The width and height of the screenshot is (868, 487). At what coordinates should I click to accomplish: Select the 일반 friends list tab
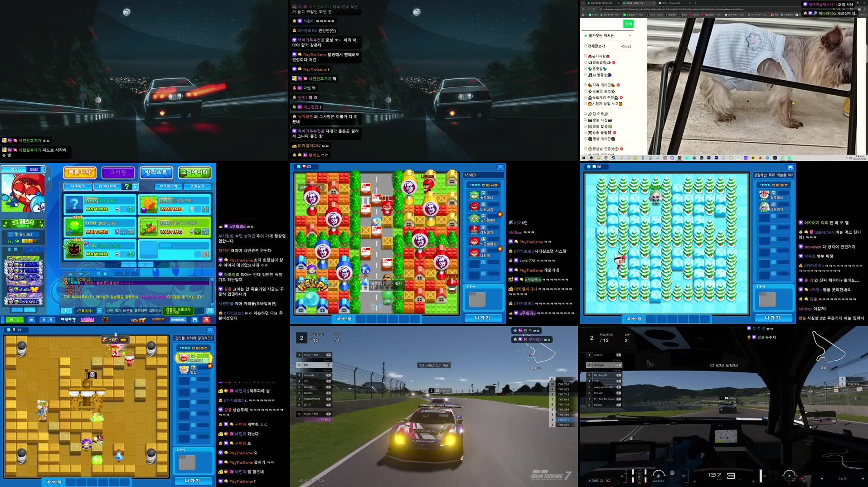tap(12, 250)
